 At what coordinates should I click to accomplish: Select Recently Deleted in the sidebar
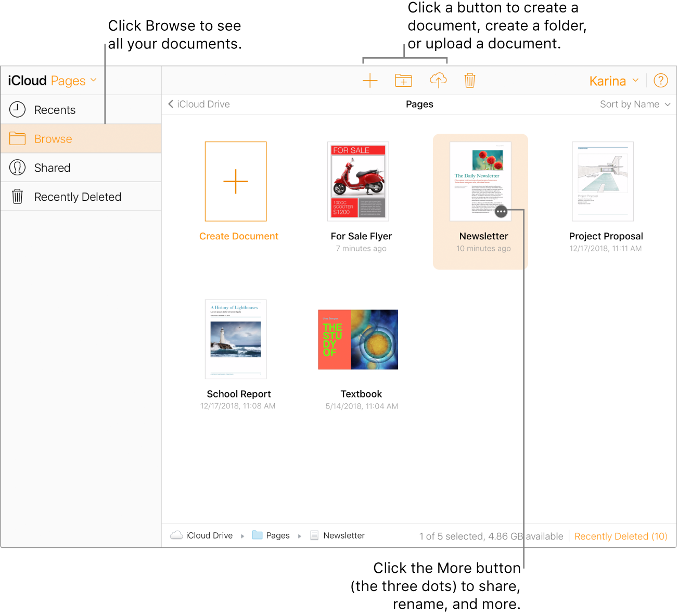(81, 197)
